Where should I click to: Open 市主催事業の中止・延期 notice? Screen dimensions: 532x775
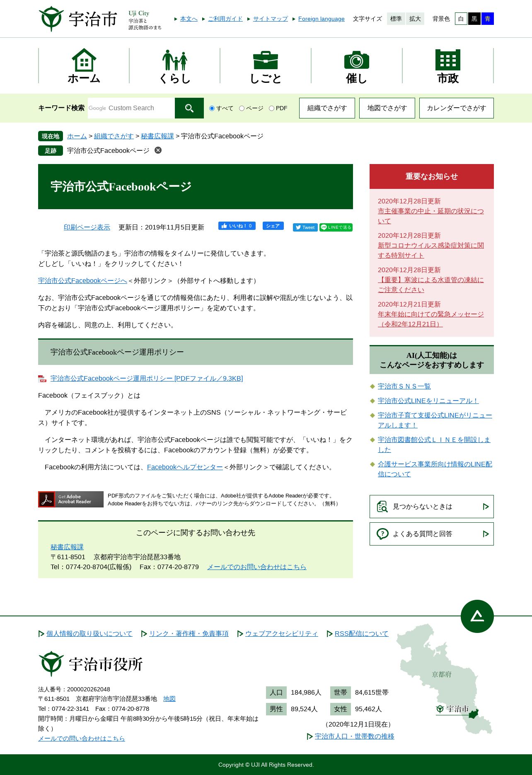(431, 216)
